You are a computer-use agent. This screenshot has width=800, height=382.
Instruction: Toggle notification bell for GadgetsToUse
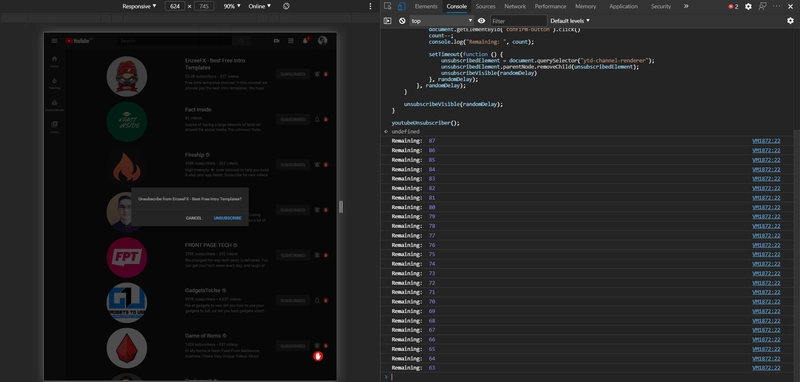point(317,300)
